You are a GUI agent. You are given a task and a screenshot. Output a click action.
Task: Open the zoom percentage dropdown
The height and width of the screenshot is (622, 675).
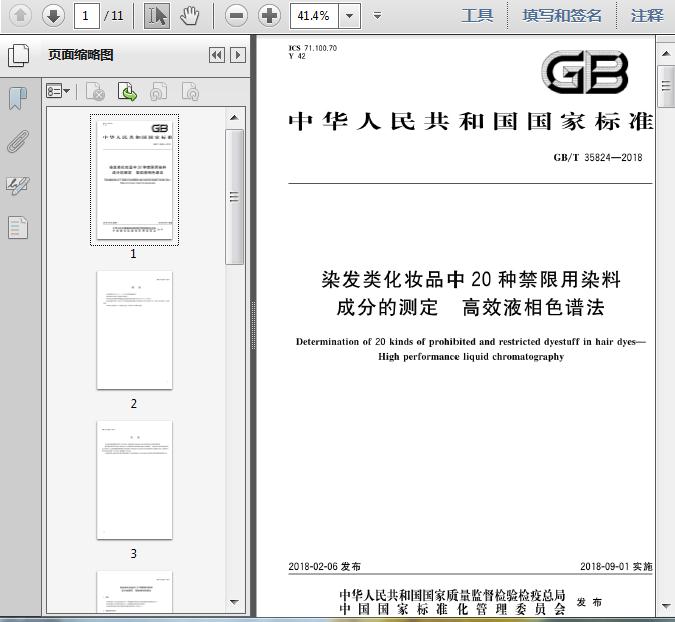point(348,15)
